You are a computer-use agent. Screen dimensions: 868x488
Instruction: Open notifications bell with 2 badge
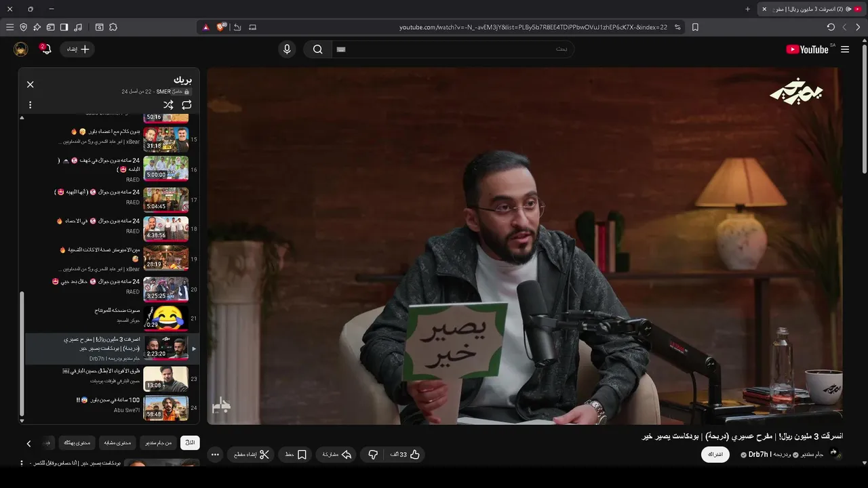(x=45, y=49)
